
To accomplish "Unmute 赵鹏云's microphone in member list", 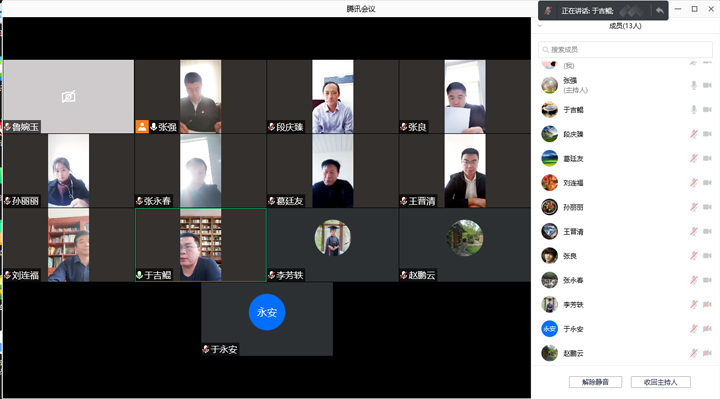I will pos(694,353).
